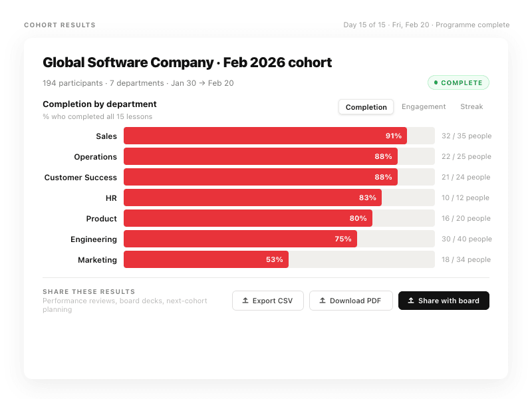Click the upload icon in Export CSV
This screenshot has width=532, height=399.
[x=245, y=301]
